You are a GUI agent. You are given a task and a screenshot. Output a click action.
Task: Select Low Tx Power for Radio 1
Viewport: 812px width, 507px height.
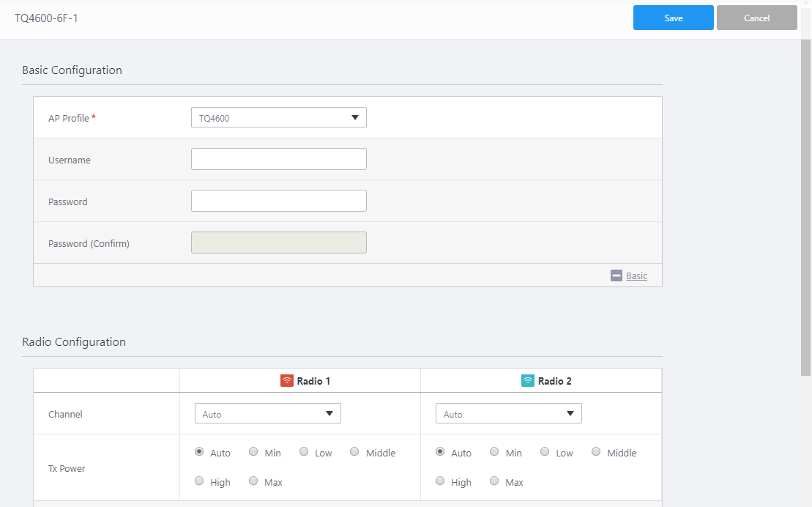click(304, 451)
